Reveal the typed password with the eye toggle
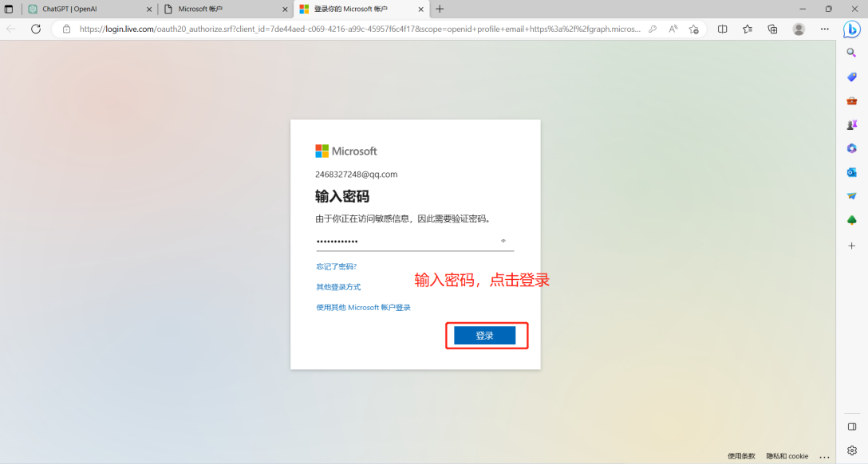Viewport: 868px width, 464px height. point(502,240)
